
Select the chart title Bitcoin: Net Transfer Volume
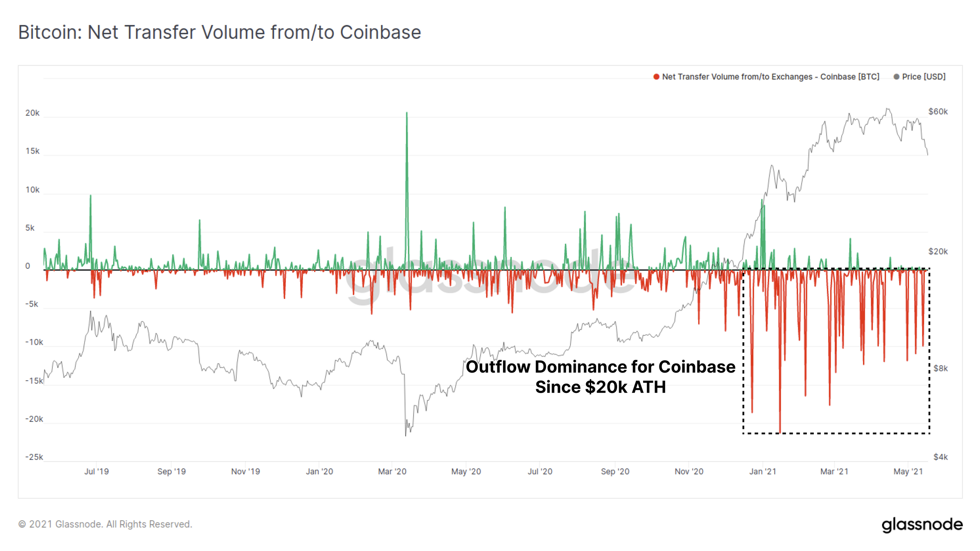coord(219,32)
